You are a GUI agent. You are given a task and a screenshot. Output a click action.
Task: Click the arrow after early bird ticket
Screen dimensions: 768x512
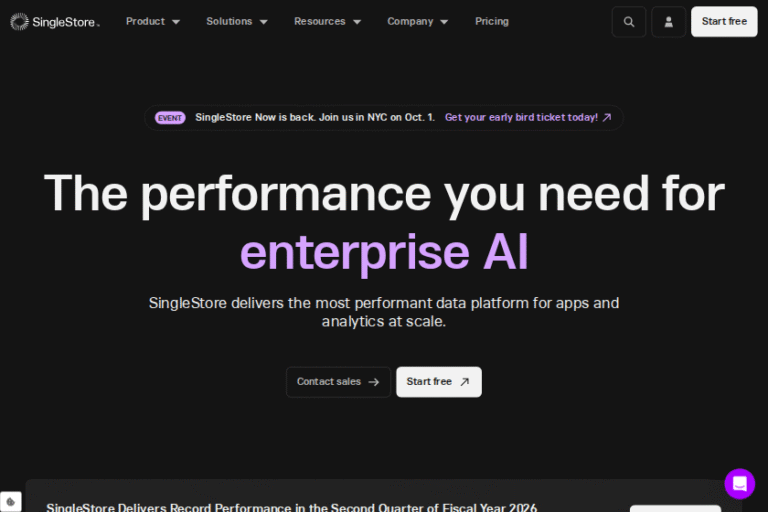coord(607,117)
